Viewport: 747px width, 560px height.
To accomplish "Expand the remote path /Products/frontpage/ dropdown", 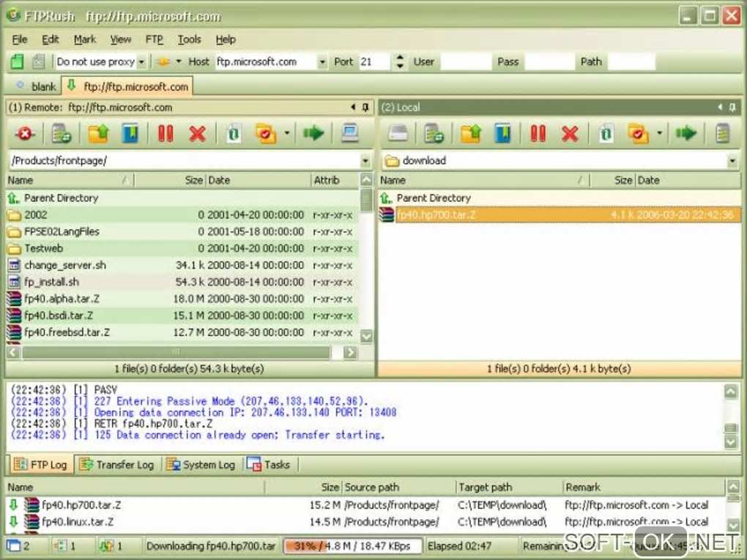I will click(x=365, y=161).
